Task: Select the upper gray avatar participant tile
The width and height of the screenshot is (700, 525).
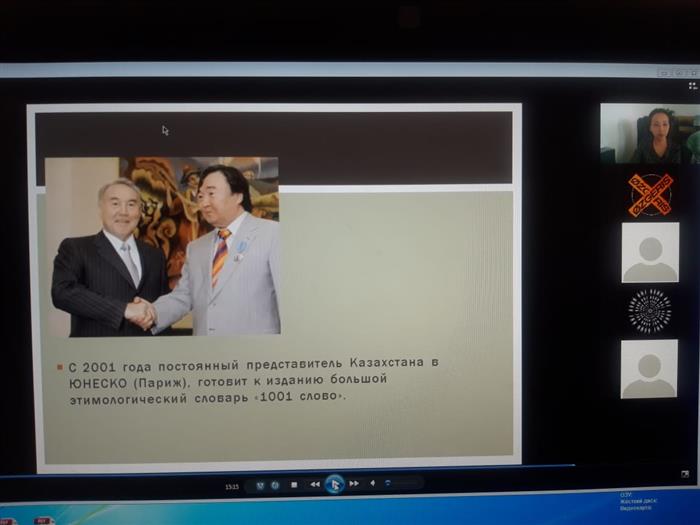Action: [x=650, y=252]
